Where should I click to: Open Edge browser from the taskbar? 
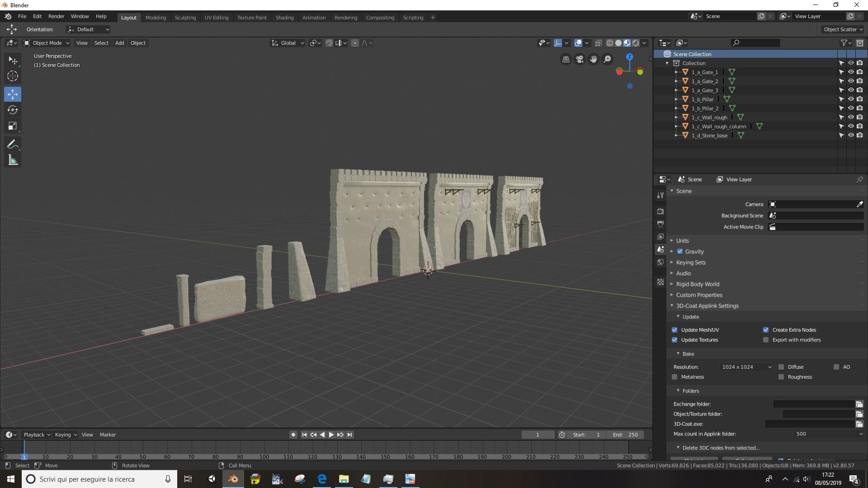(x=322, y=479)
